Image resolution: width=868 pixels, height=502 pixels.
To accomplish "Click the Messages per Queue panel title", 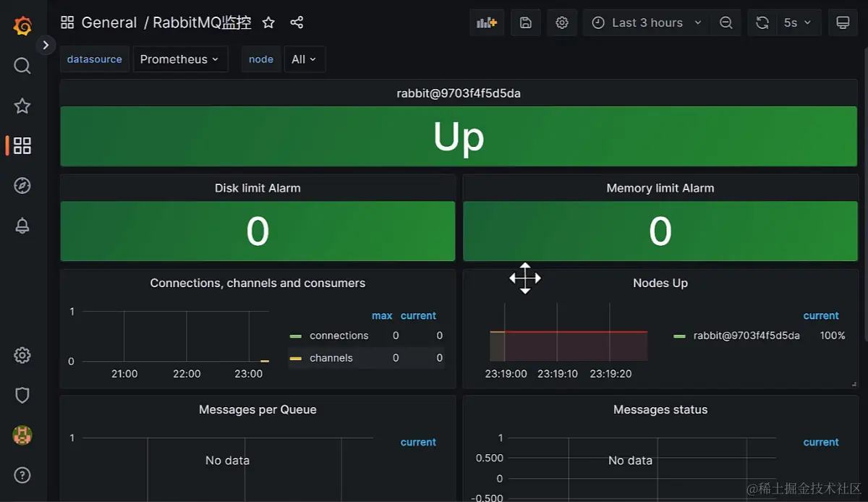I will [258, 409].
